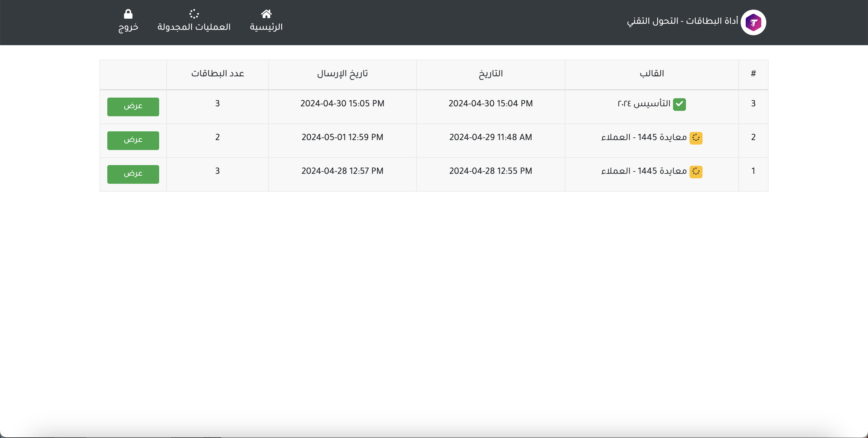The image size is (868, 438).
Task: Click the spinner icon for scheduled operations
Action: pos(194,14)
